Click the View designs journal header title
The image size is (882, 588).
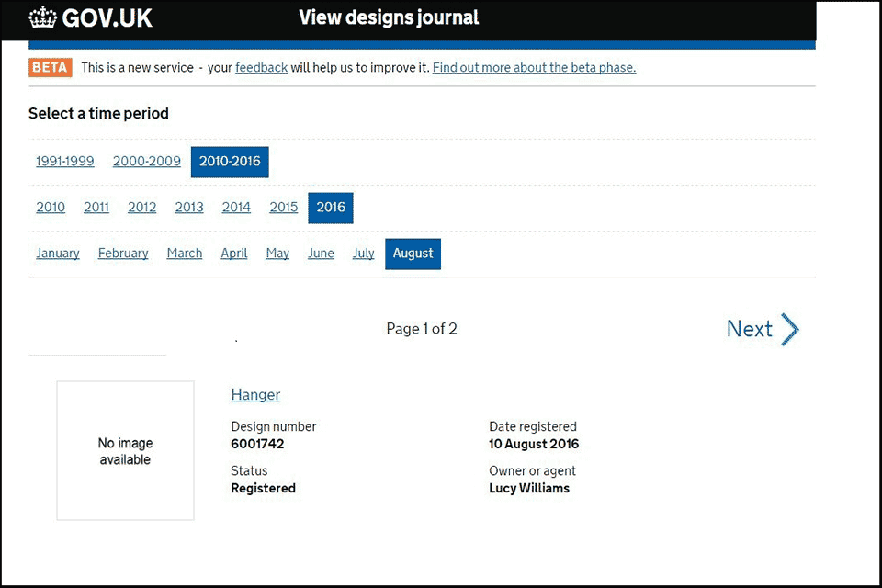[x=389, y=18]
